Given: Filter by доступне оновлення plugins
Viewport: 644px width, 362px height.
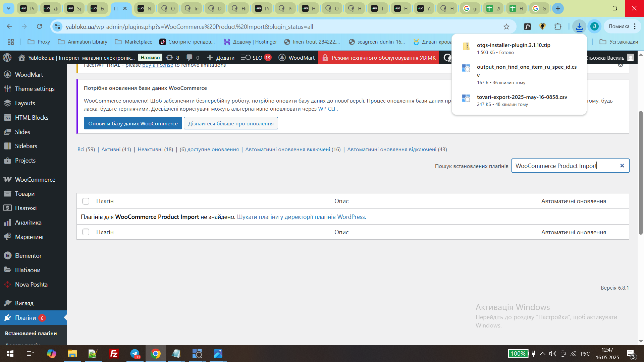Looking at the screenshot, I should point(209,149).
